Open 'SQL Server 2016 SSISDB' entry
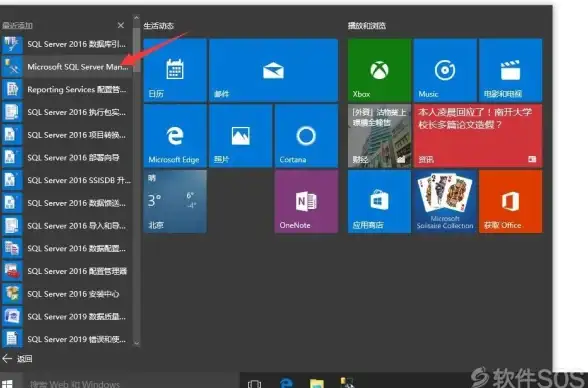The width and height of the screenshot is (588, 388). click(x=66, y=180)
